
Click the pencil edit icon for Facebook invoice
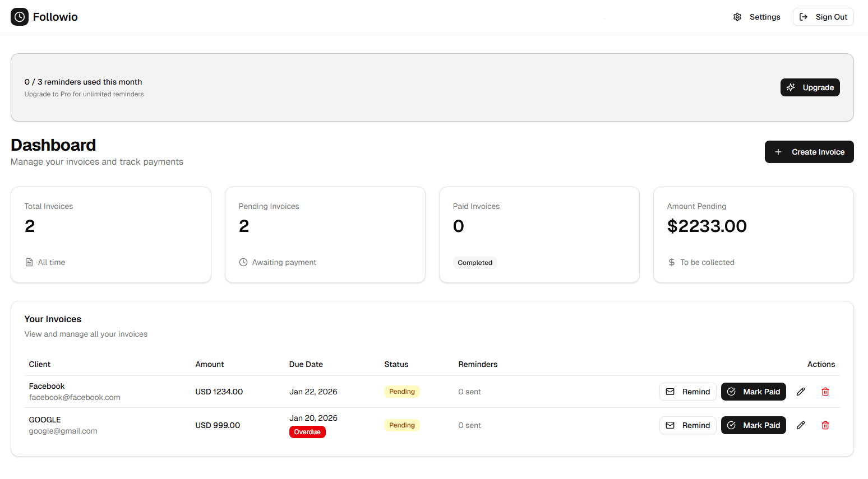tap(801, 391)
